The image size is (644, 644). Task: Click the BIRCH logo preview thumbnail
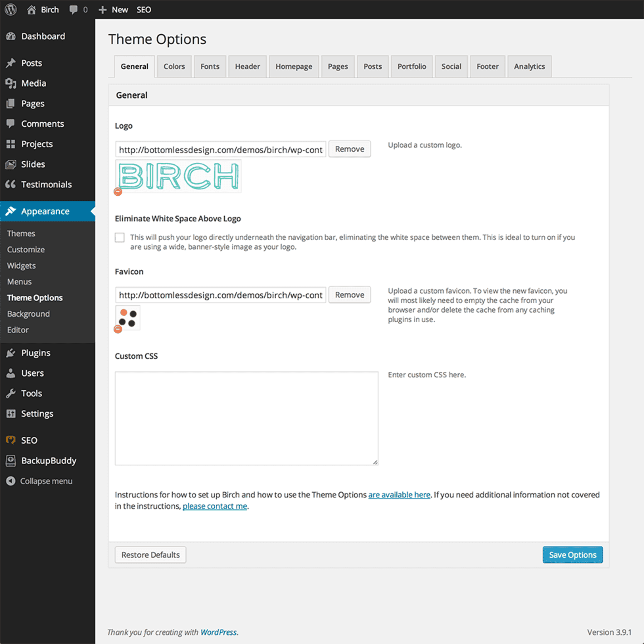click(x=179, y=176)
